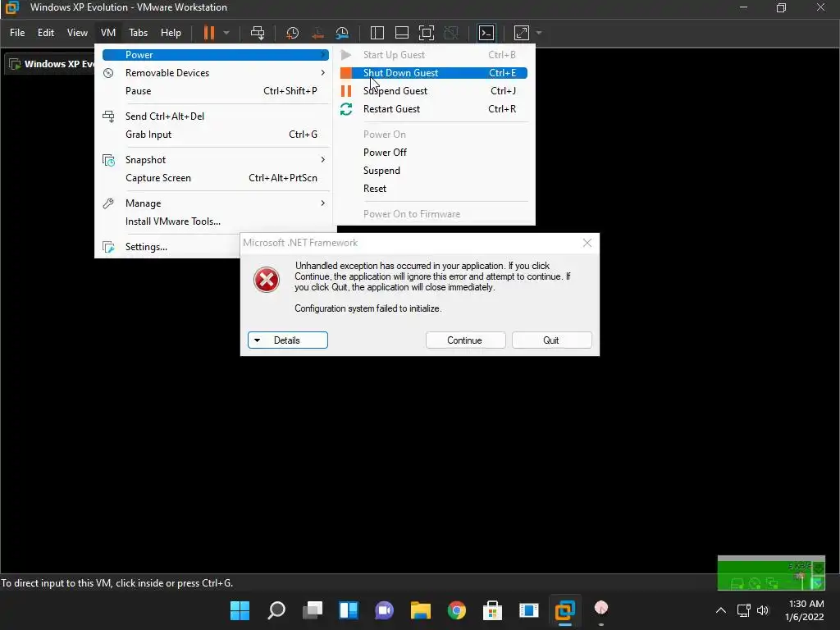Open the Tabs menu

(x=138, y=33)
